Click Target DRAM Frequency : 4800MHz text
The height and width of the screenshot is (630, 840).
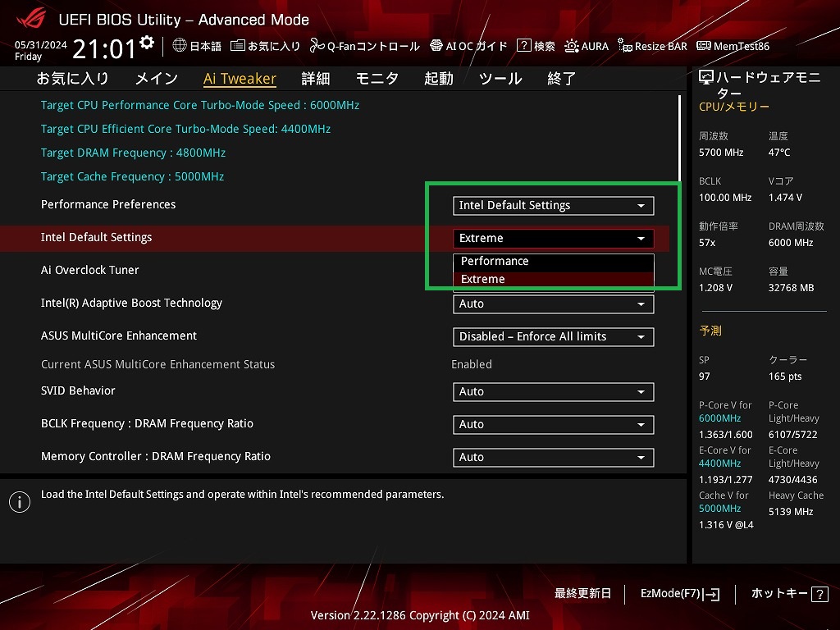point(134,153)
